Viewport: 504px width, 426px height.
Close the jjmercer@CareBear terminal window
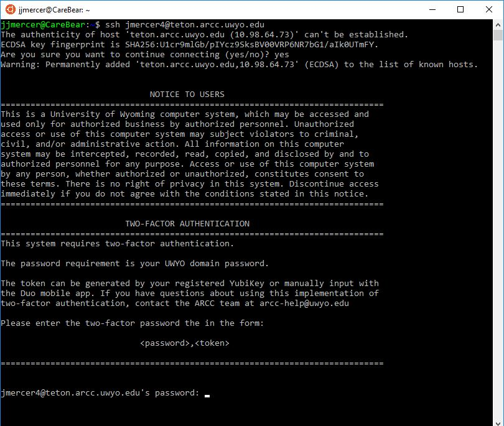point(489,9)
